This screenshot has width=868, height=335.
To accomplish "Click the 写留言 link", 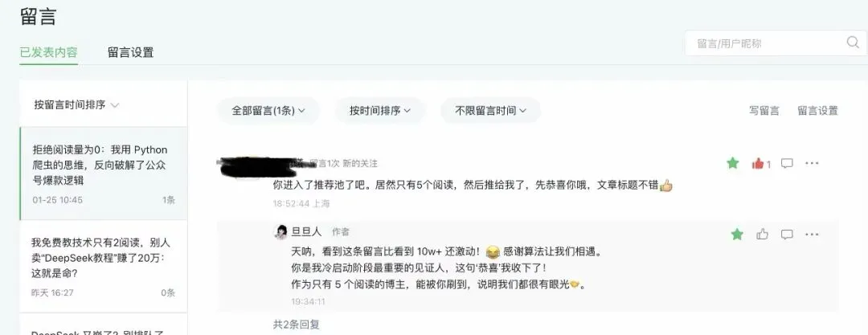I will (x=764, y=111).
